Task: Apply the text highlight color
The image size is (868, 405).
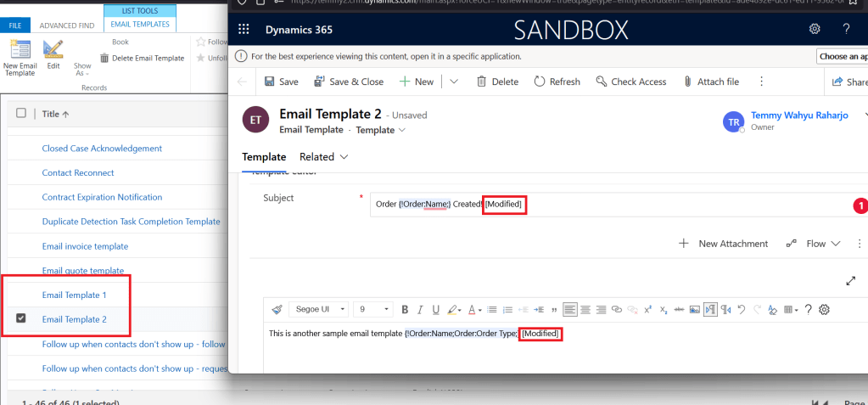Action: pyautogui.click(x=451, y=309)
